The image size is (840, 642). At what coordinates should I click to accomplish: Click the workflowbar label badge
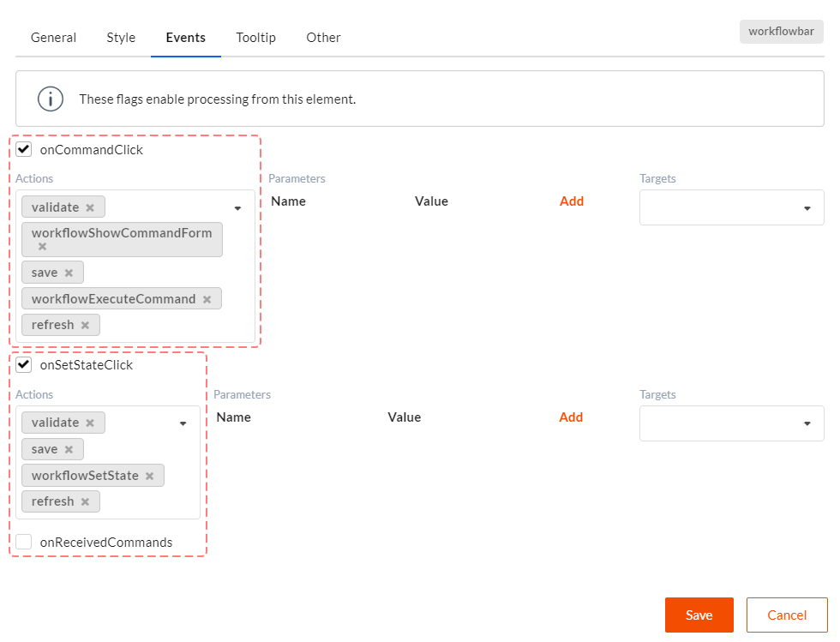click(x=781, y=32)
